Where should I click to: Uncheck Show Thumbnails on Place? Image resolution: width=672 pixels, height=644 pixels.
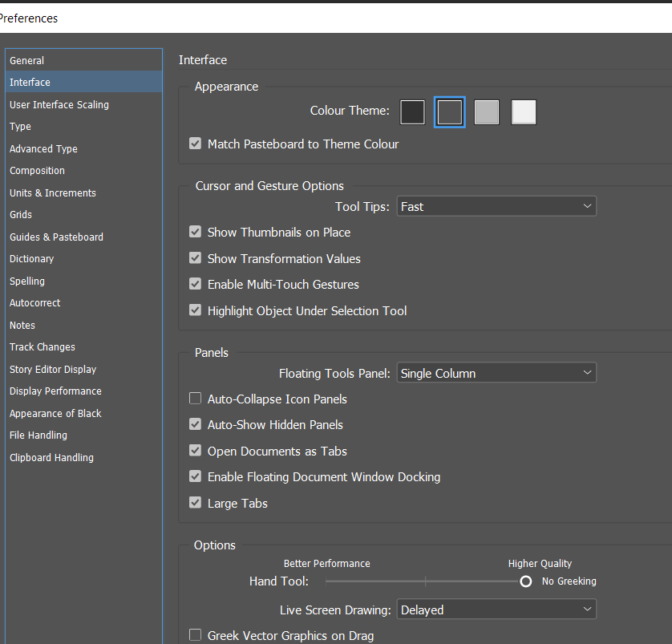(x=195, y=232)
